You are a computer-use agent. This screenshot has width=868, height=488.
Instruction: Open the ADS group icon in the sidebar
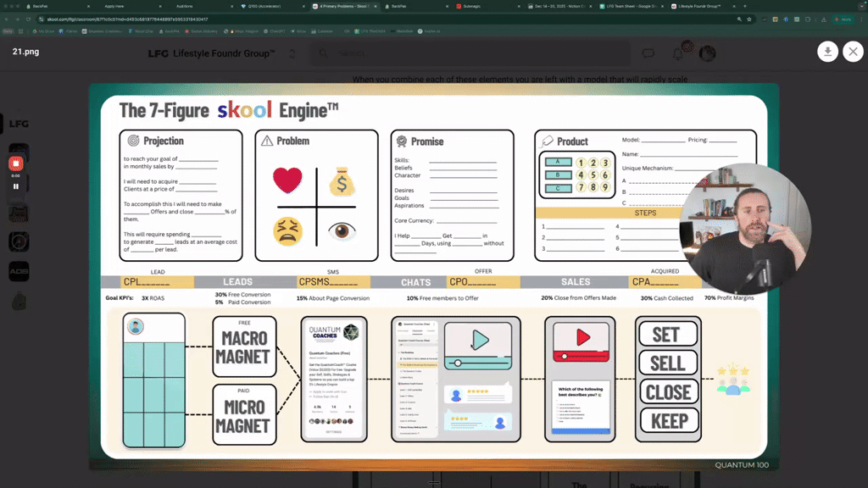[19, 271]
